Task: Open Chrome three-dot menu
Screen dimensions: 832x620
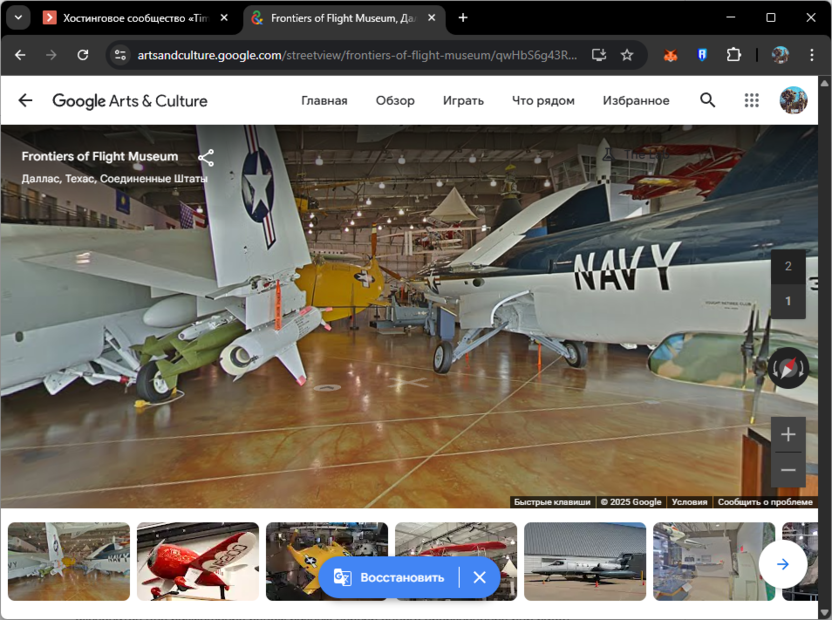Action: point(812,55)
